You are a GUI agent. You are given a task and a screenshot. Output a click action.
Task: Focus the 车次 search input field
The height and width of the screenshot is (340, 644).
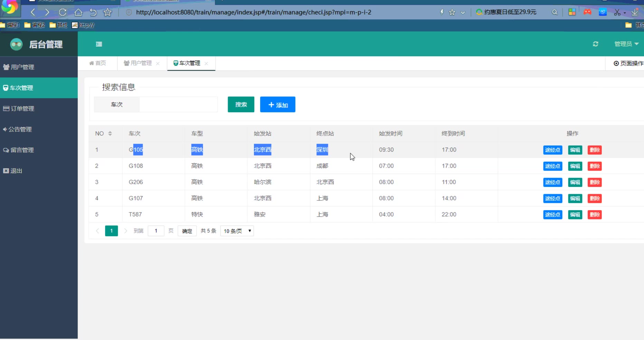[178, 104]
